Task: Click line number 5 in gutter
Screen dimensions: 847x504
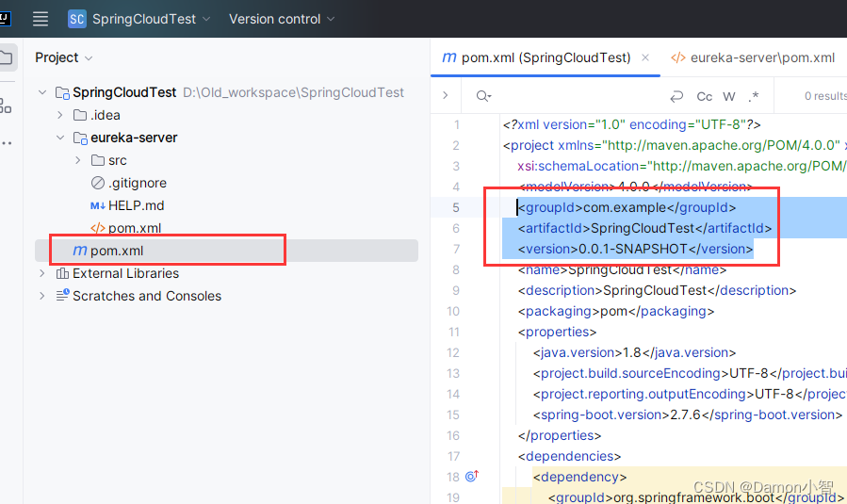Action: (x=456, y=207)
